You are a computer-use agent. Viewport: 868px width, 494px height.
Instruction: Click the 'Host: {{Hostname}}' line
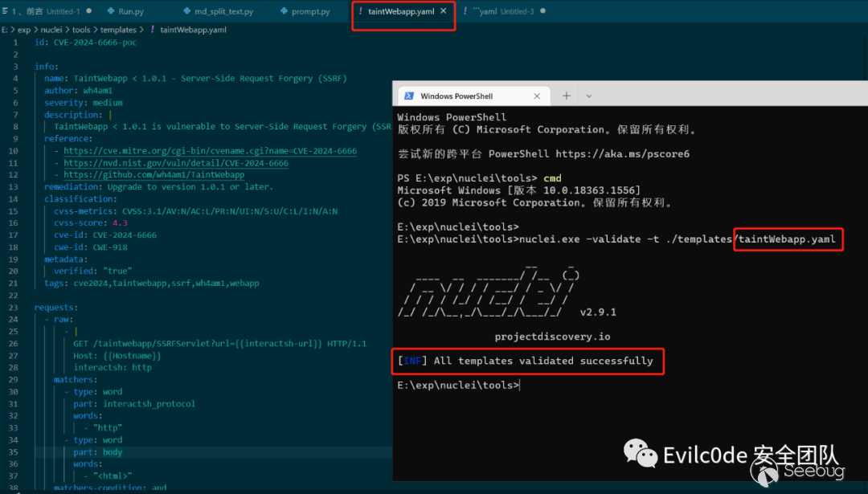117,356
